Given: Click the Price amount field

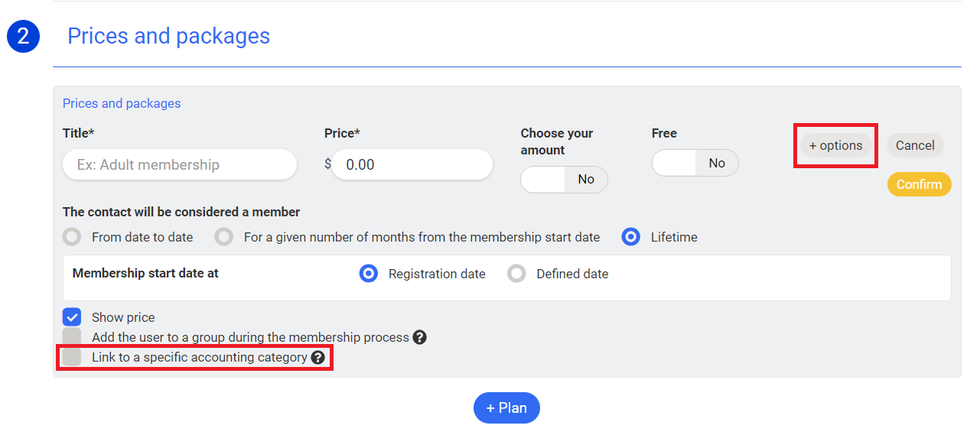Looking at the screenshot, I should [412, 164].
